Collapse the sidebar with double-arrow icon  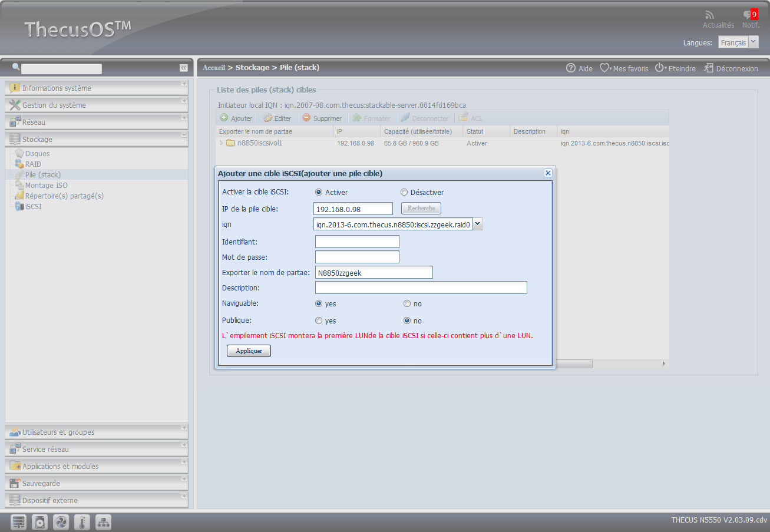pyautogui.click(x=183, y=68)
